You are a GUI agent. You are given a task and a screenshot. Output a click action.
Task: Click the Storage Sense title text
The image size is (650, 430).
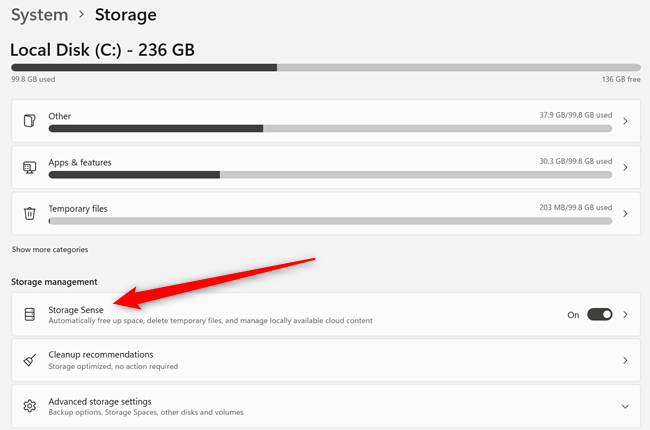(76, 309)
